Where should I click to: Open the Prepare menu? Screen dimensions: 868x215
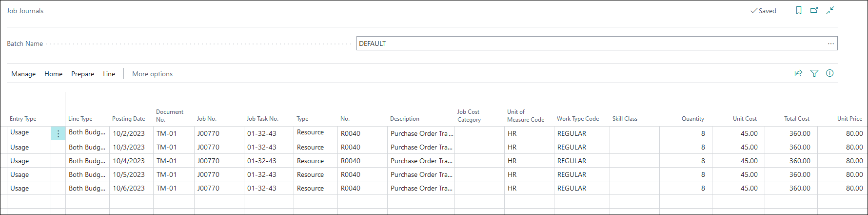click(82, 74)
